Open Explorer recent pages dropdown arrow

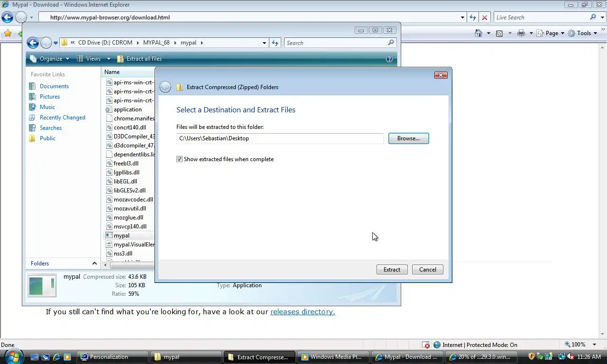[x=55, y=43]
